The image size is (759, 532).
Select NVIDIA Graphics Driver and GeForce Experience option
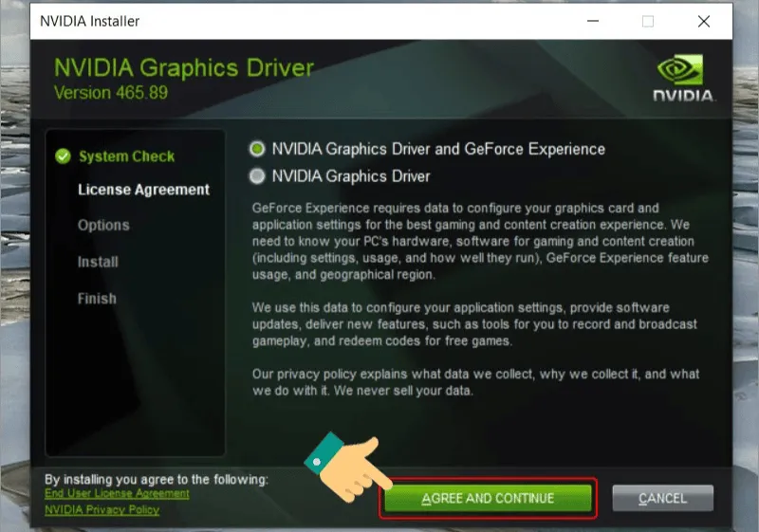256,149
